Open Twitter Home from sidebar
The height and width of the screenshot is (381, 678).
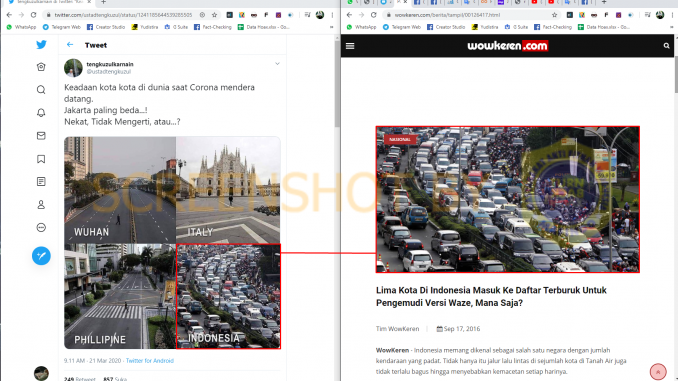coord(41,67)
